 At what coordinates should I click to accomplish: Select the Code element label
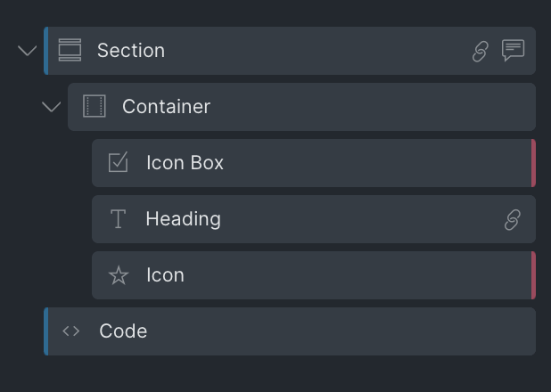pos(123,331)
